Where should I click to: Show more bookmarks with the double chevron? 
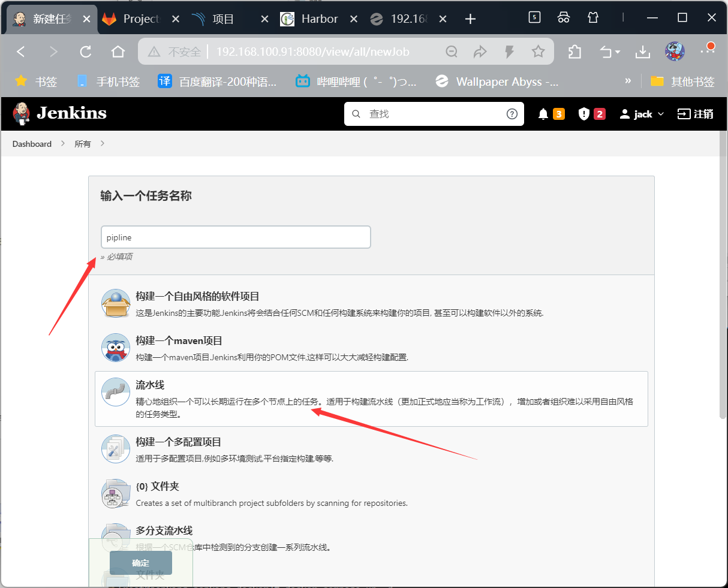tap(628, 81)
